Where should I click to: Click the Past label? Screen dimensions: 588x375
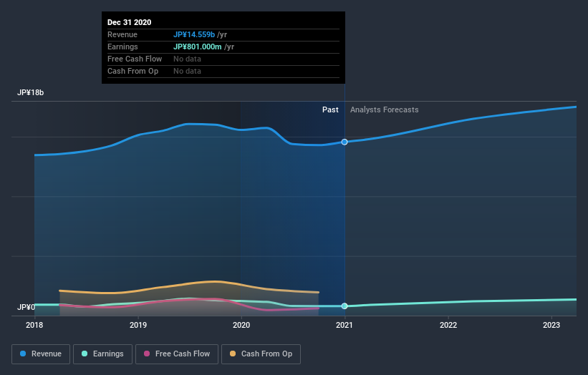(330, 109)
